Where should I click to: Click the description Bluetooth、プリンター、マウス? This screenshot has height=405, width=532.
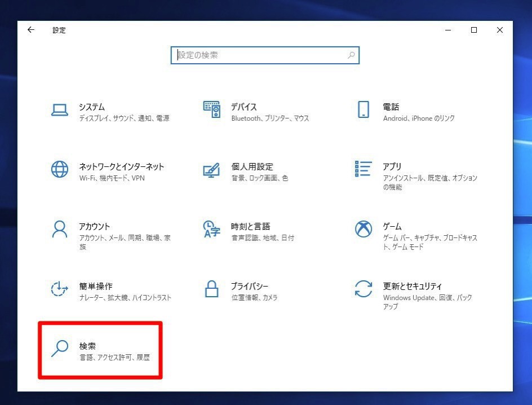coord(270,118)
